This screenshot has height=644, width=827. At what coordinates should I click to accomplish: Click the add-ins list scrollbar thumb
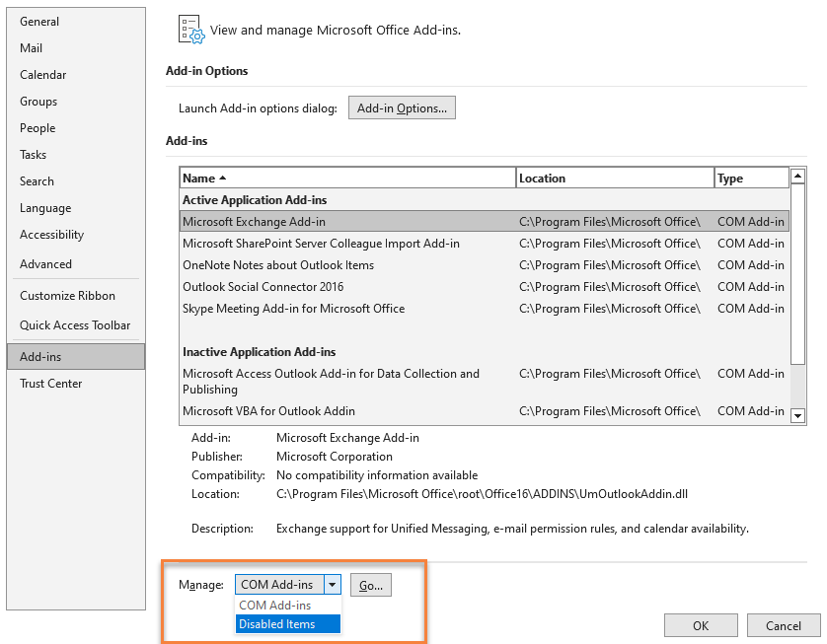pyautogui.click(x=798, y=274)
